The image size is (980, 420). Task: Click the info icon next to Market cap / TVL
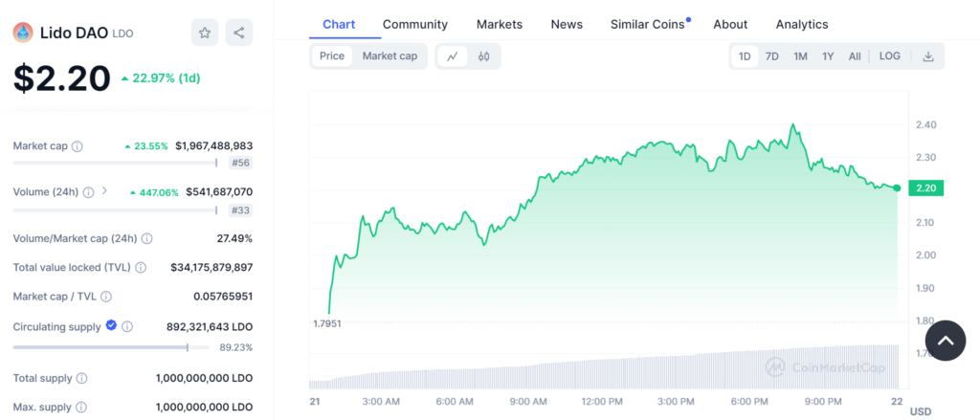(x=106, y=297)
